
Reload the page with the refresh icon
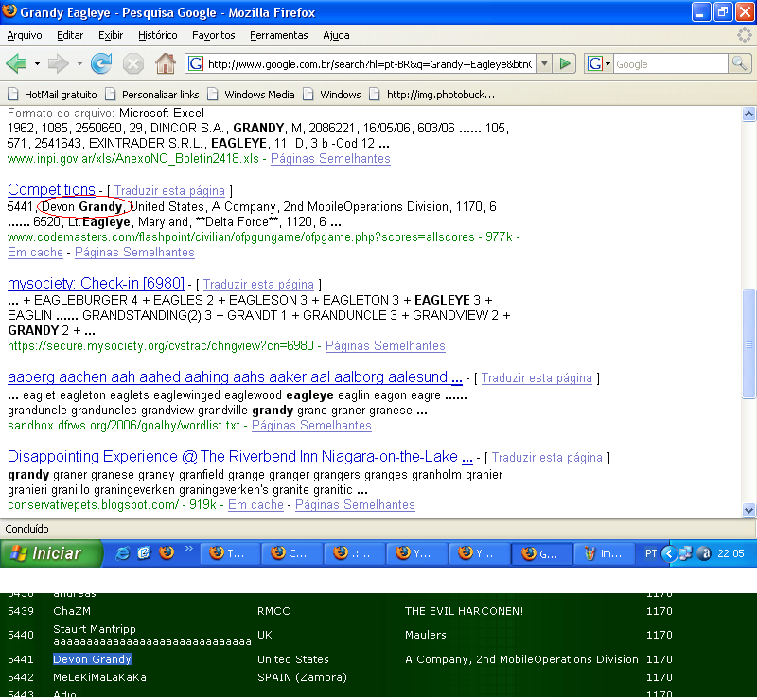[x=101, y=63]
